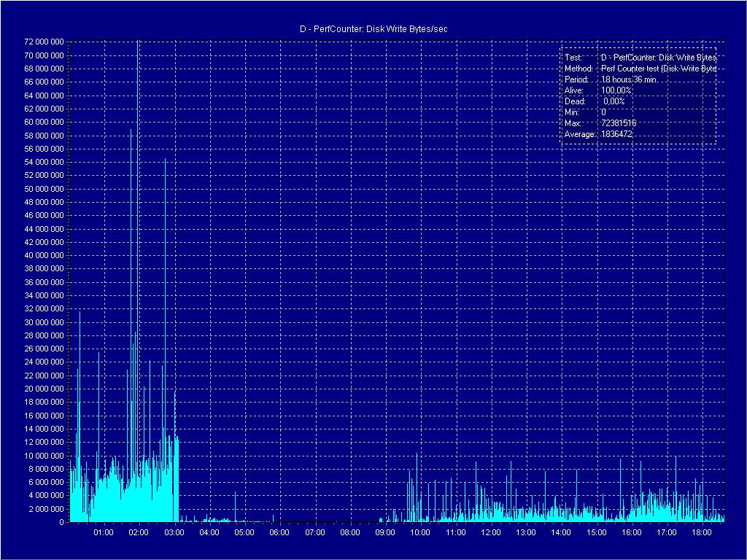The height and width of the screenshot is (560, 747).
Task: Select the 10 000 000 y-axis label
Action: coord(44,456)
